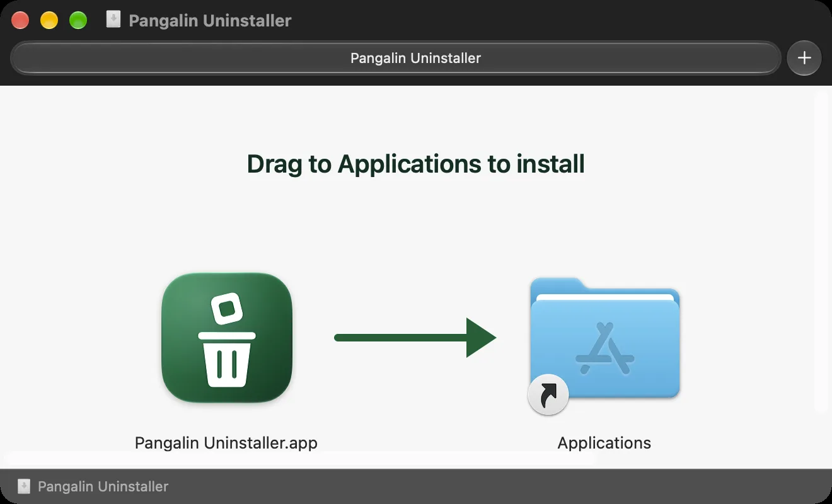Screen dimensions: 832x504
Task: Maximize the window with the green button
Action: [x=78, y=20]
